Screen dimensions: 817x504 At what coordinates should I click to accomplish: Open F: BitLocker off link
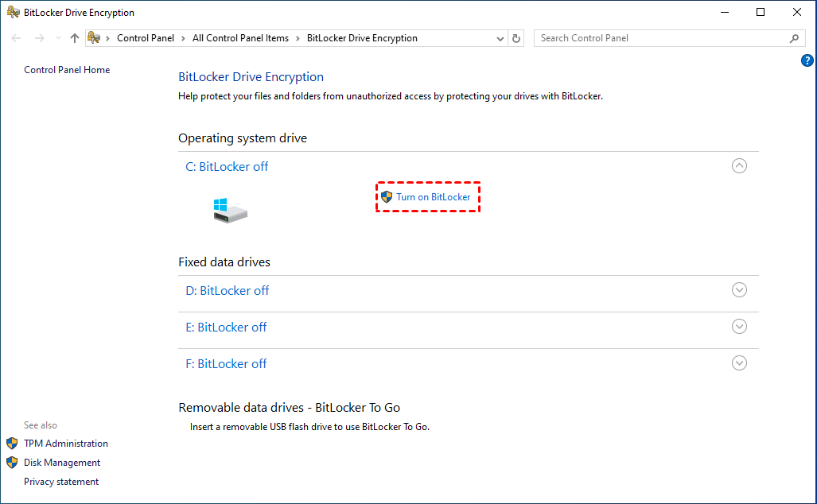(226, 363)
